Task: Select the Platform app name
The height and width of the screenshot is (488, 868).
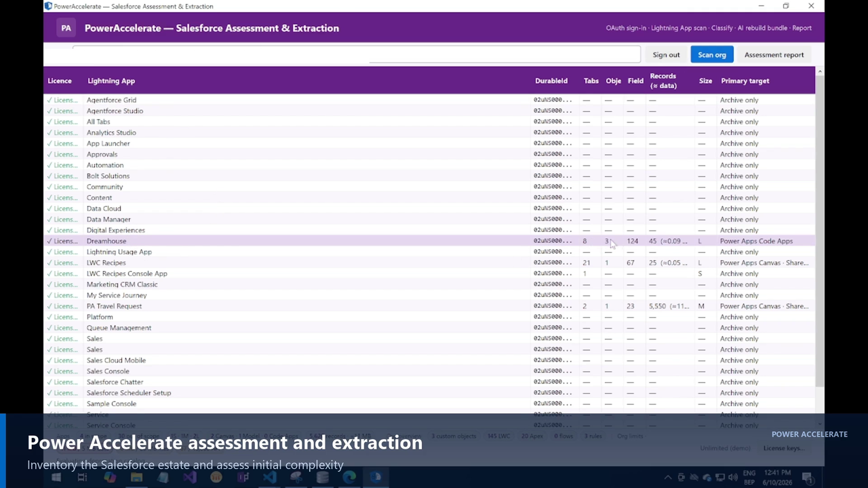Action: [100, 317]
